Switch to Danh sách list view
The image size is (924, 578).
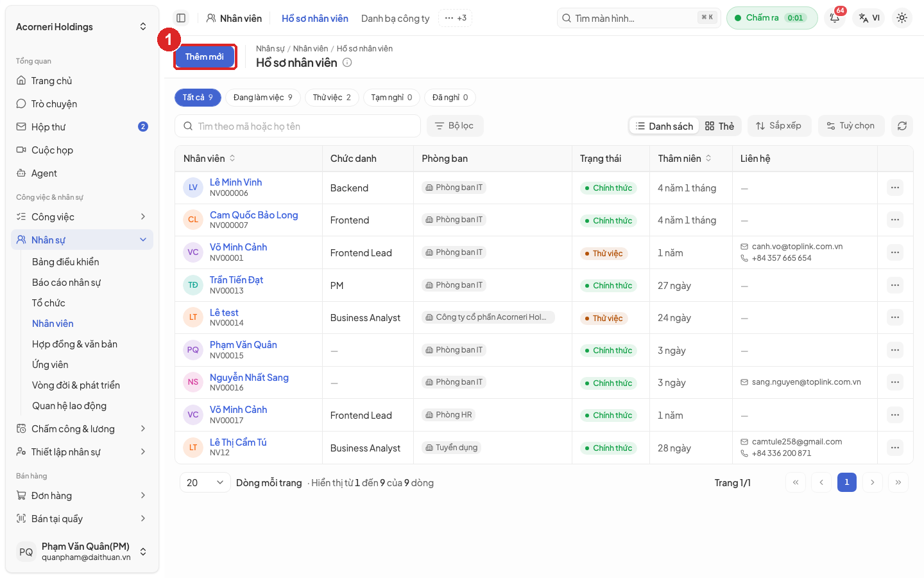tap(664, 126)
